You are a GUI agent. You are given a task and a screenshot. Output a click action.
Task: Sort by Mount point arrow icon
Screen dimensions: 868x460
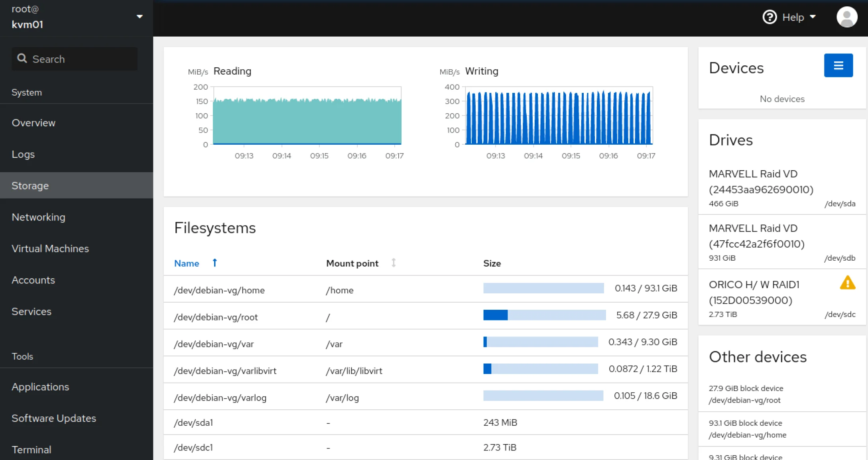(394, 263)
